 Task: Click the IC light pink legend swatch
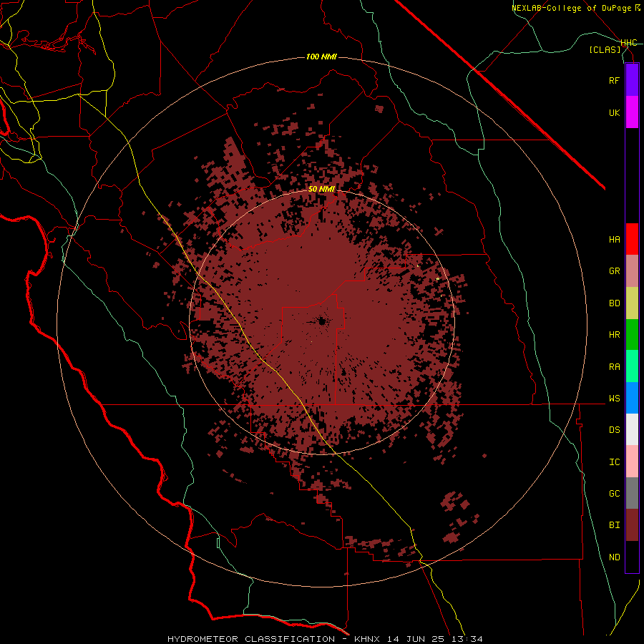632,462
